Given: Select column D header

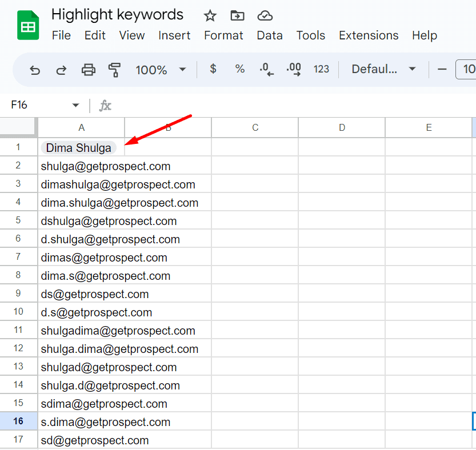Looking at the screenshot, I should (x=342, y=127).
